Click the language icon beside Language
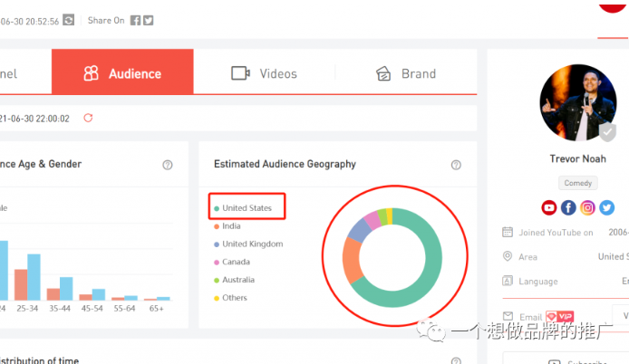 (508, 281)
